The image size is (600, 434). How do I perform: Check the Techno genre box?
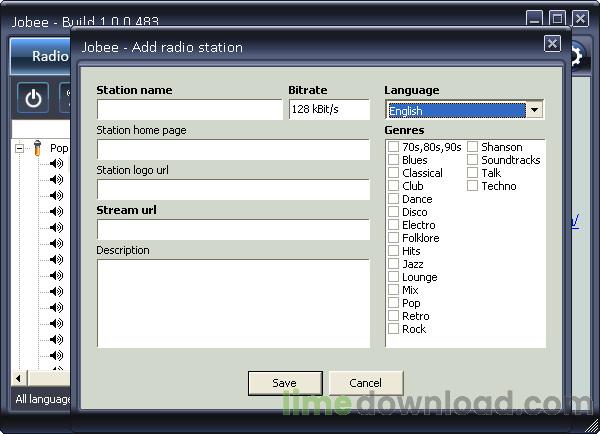point(472,186)
